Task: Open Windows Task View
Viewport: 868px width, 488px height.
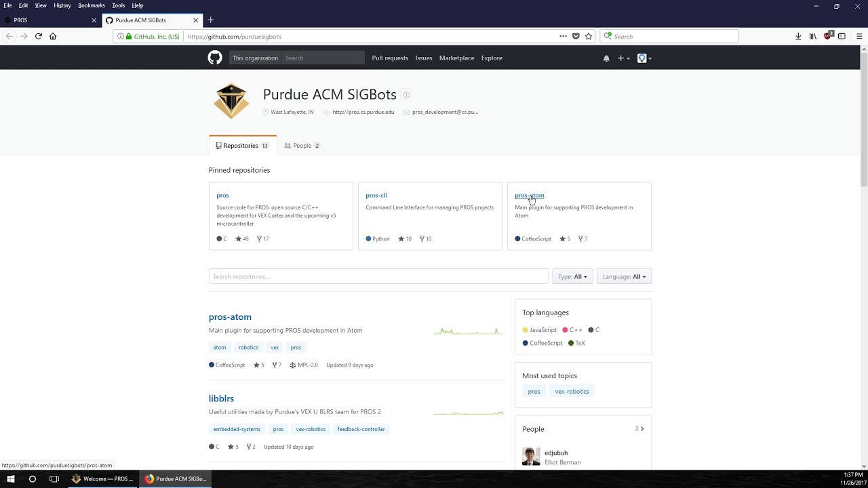Action: [54, 479]
